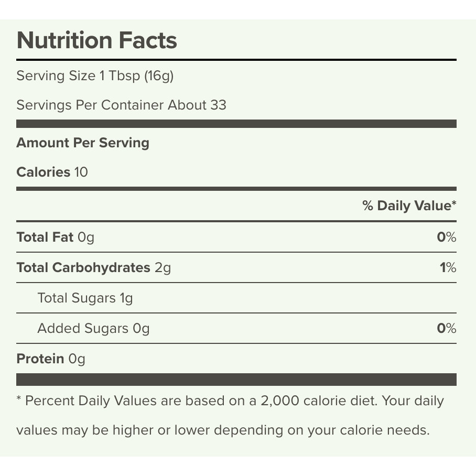The height and width of the screenshot is (476, 476).
Task: Click the Total Sugars 1g row
Action: [85, 298]
